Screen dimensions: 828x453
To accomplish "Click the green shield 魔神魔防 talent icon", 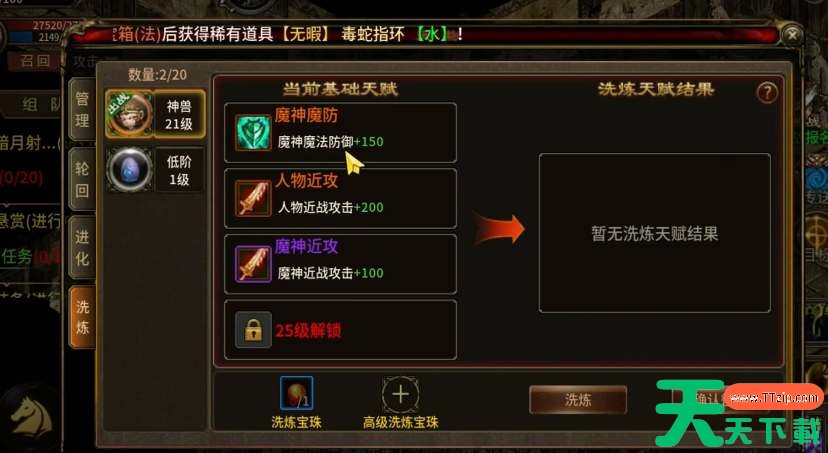I will [x=253, y=133].
